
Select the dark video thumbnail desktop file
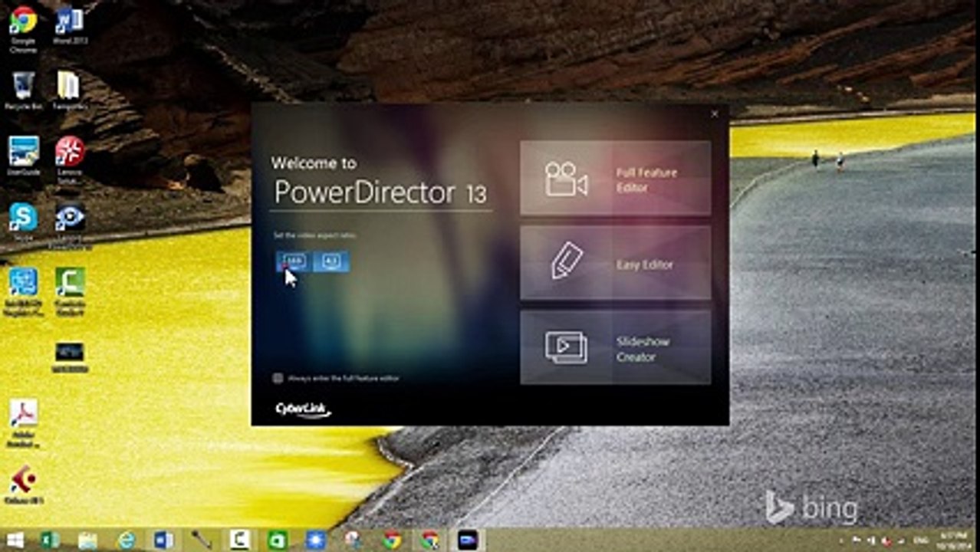[70, 356]
